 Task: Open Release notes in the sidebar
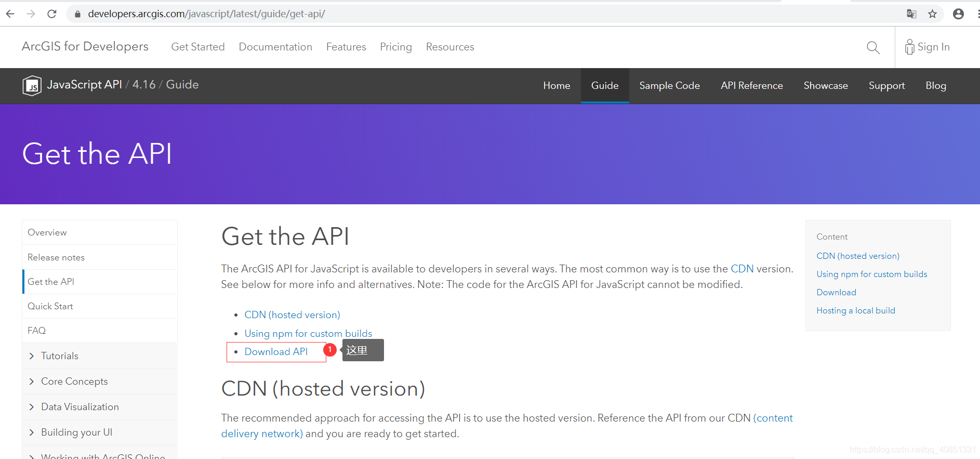100,257
